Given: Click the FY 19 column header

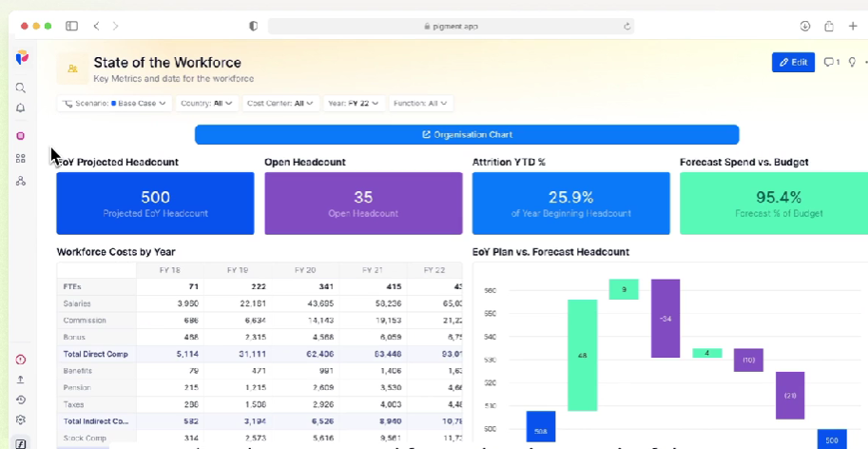Looking at the screenshot, I should (x=238, y=270).
